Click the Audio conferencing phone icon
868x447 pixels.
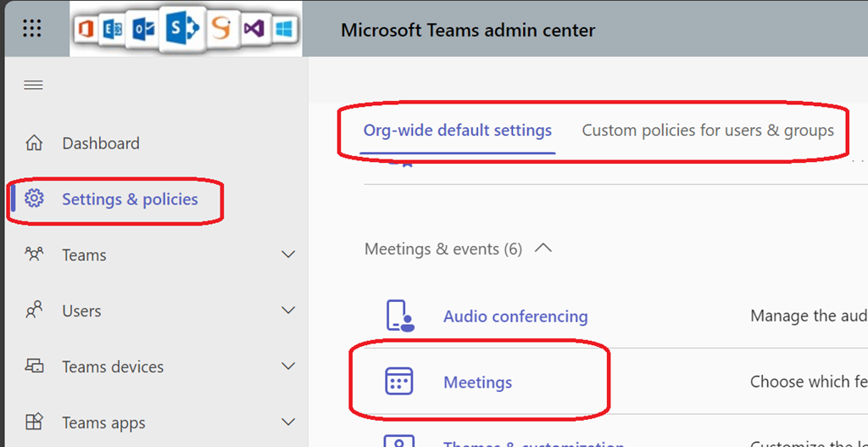[x=399, y=316]
